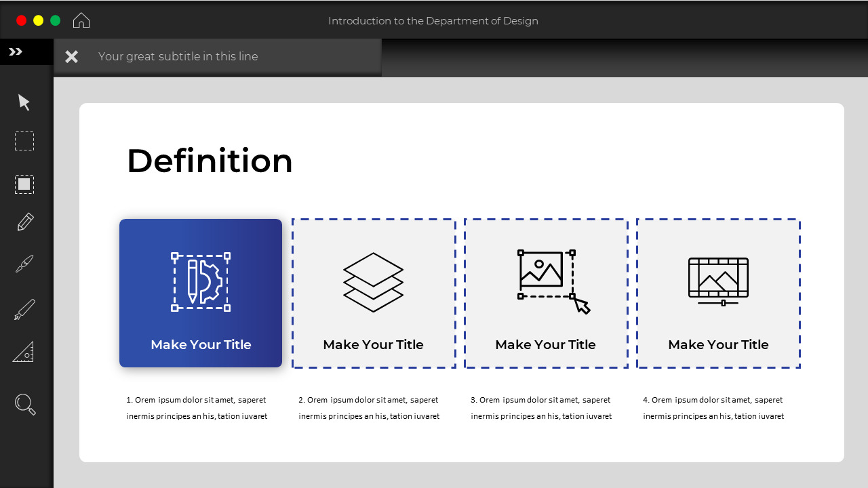
Task: Pick the pencil tool in the sidebar
Action: tap(24, 222)
